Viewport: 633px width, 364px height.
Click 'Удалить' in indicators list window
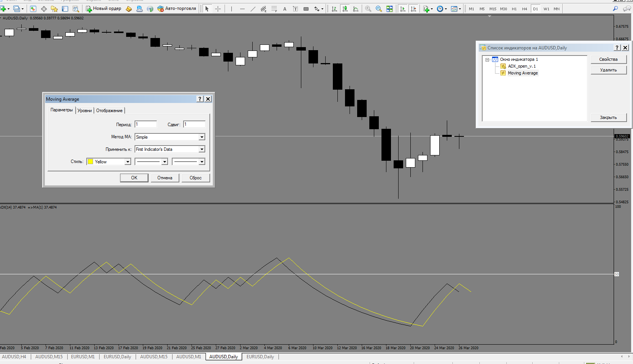pos(608,70)
